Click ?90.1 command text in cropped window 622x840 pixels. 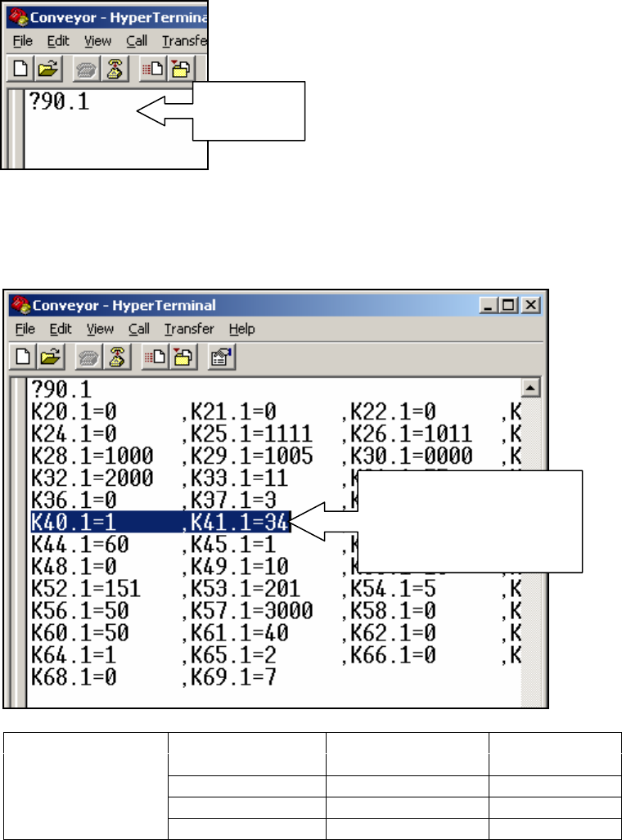pos(59,101)
